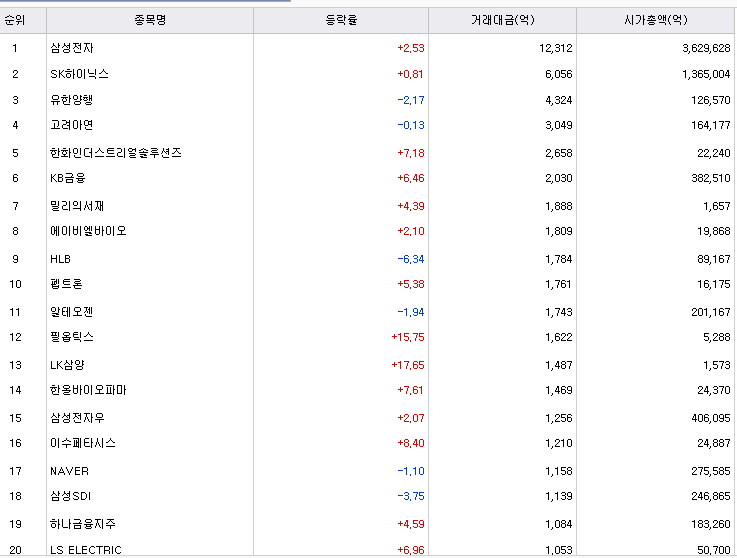
Task: Select stock 삼성SDI
Action: coord(71,496)
